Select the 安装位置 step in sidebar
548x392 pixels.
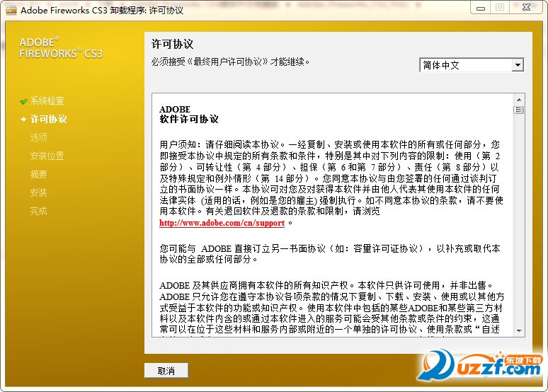(47, 156)
